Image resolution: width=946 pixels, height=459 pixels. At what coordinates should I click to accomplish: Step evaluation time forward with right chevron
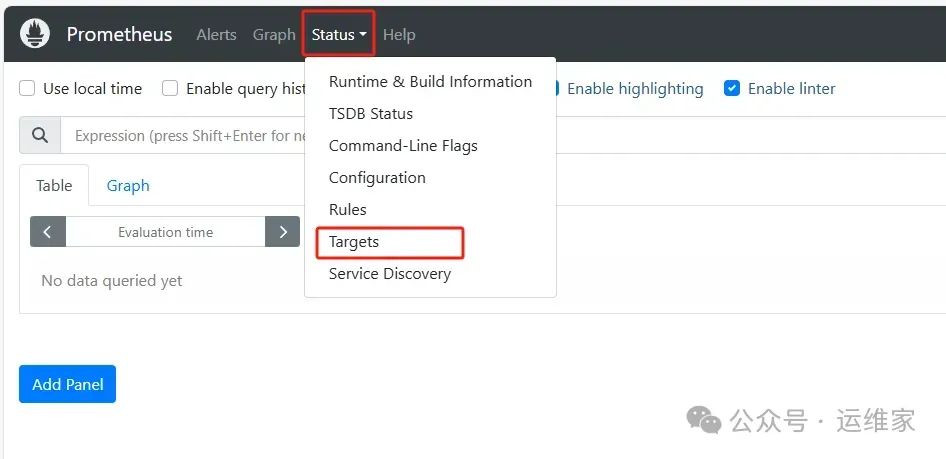(x=283, y=232)
